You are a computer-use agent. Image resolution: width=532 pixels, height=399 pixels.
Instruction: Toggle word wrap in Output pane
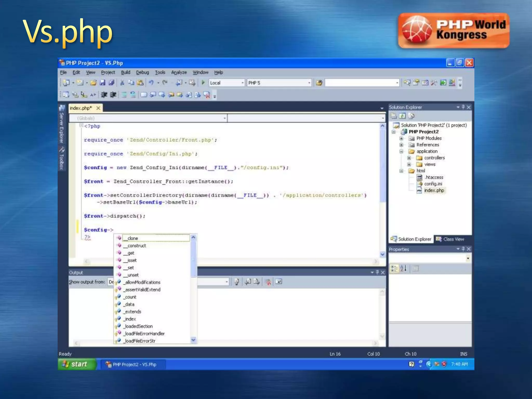tap(279, 282)
